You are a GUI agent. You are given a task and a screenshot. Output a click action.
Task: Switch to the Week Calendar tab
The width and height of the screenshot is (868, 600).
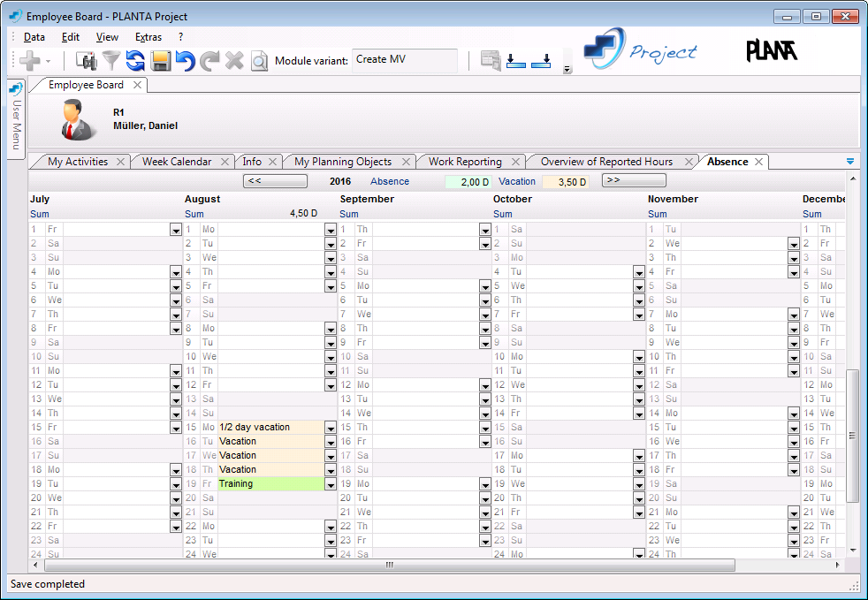177,162
